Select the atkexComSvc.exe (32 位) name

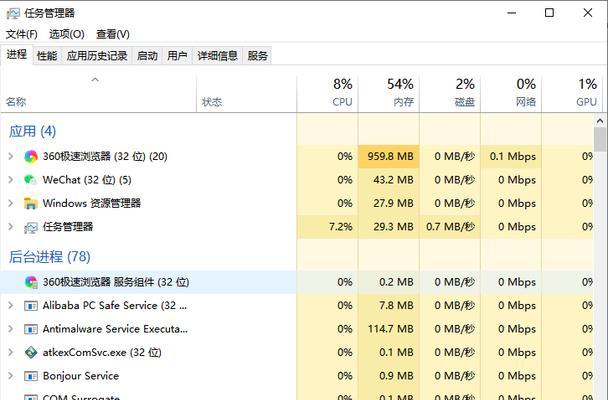102,352
